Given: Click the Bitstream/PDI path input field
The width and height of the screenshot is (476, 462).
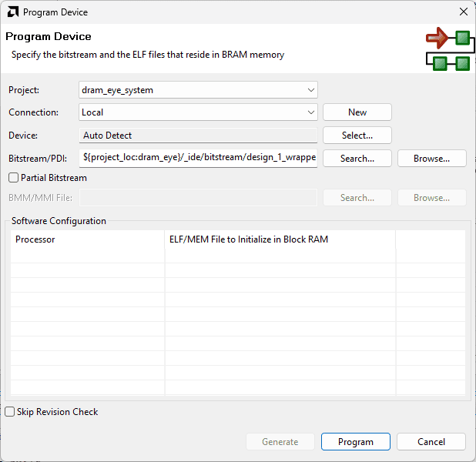Looking at the screenshot, I should click(199, 159).
